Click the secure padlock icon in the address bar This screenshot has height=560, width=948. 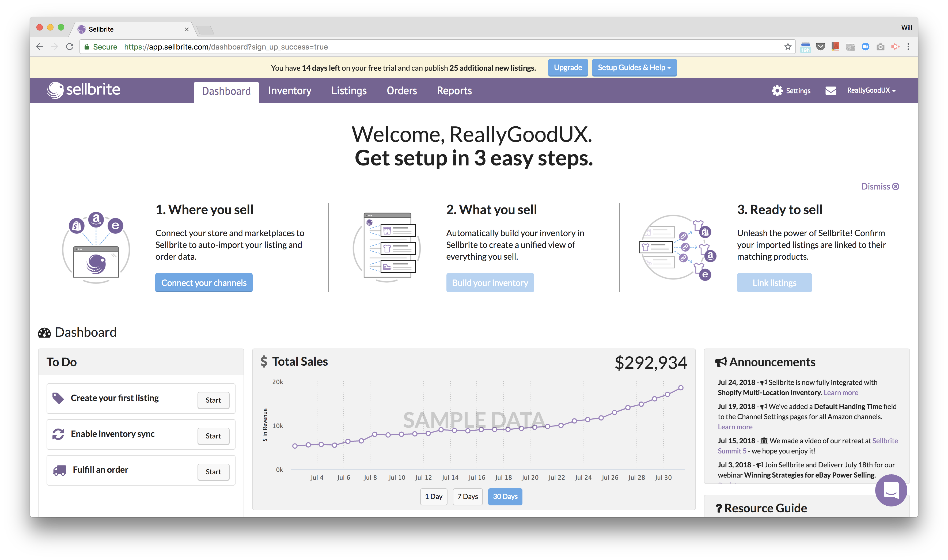pyautogui.click(x=87, y=47)
